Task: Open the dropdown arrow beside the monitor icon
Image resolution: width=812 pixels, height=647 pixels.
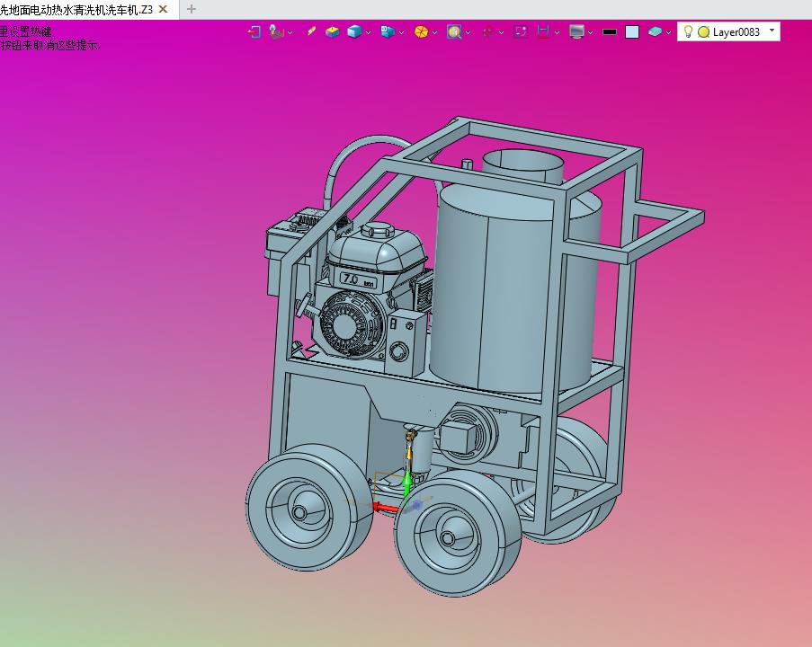Action: (591, 32)
